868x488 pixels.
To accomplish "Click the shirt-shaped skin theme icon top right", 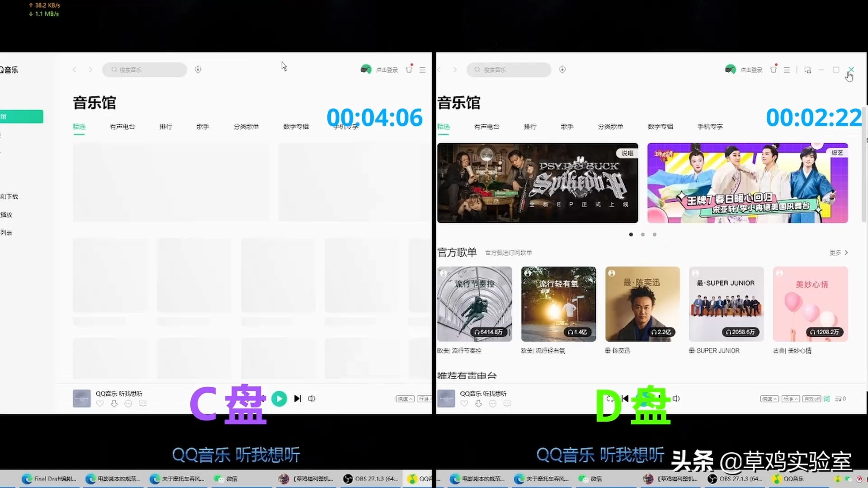I will [x=774, y=69].
